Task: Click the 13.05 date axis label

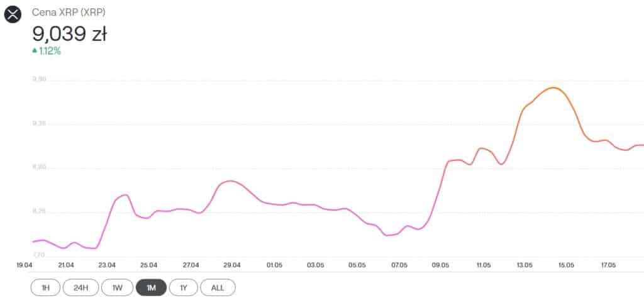Action: click(x=525, y=265)
